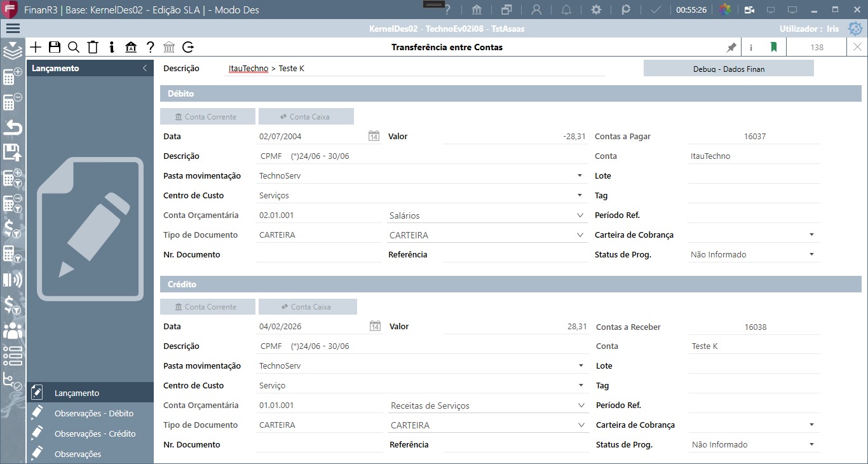
Task: Open Observações - Débito tab
Action: (90, 413)
